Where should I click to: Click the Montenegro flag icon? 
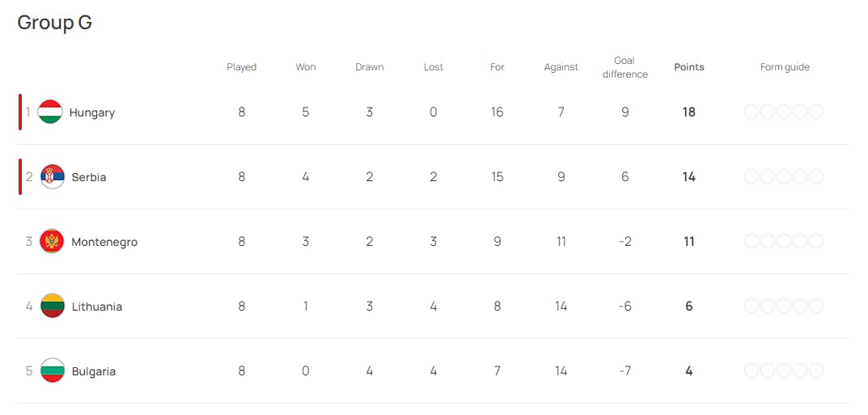[52, 242]
